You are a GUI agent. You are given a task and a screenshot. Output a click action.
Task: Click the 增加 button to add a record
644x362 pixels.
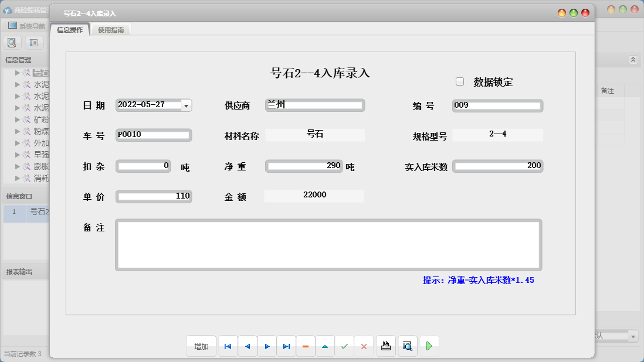(x=201, y=346)
